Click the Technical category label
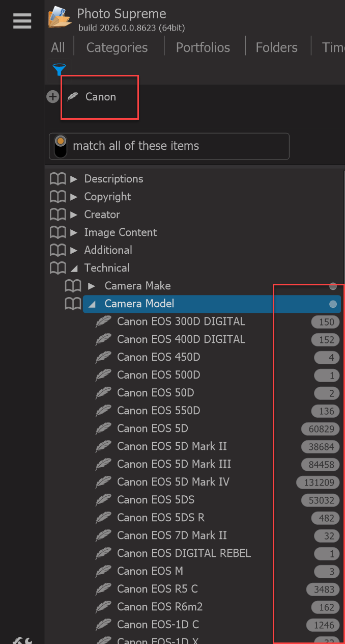Image resolution: width=345 pixels, height=644 pixels. pyautogui.click(x=107, y=268)
